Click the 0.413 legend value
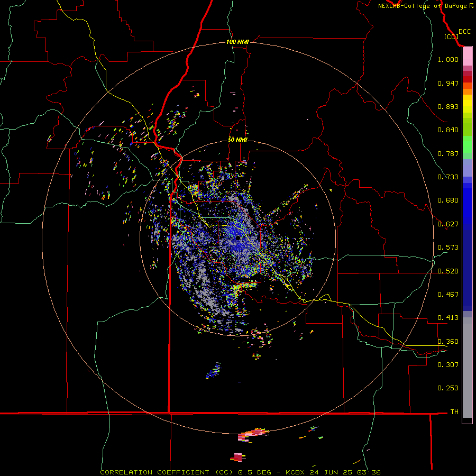This screenshot has height=476, width=476. [448, 318]
